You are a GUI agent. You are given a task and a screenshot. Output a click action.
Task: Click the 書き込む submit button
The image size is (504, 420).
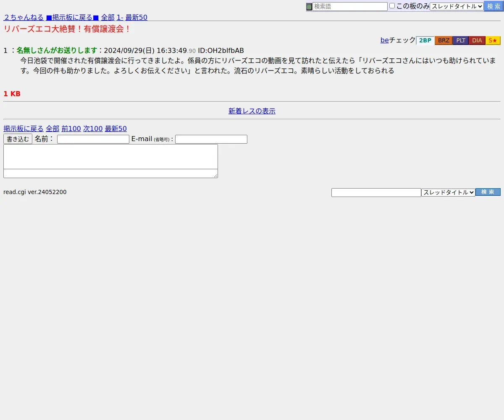pos(18,139)
